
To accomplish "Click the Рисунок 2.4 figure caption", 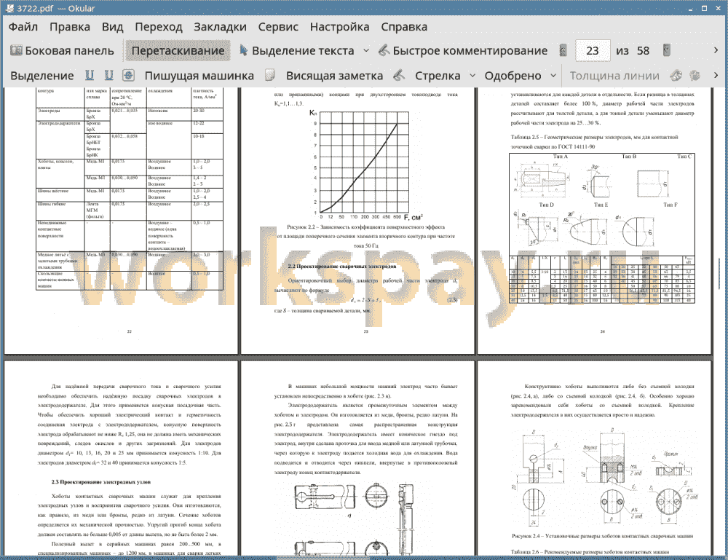I will point(602,536).
